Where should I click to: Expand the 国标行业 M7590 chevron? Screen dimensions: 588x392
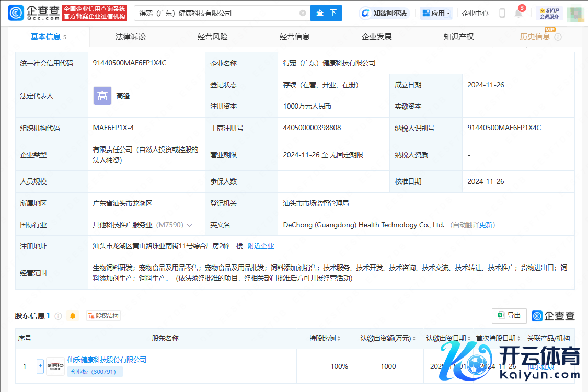(189, 225)
